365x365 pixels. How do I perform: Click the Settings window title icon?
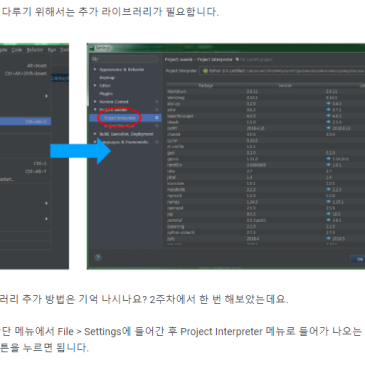[92, 48]
